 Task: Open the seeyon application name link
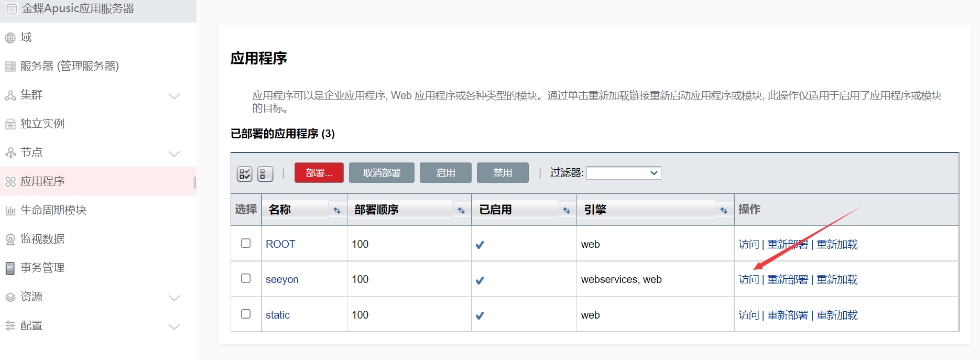click(x=282, y=280)
